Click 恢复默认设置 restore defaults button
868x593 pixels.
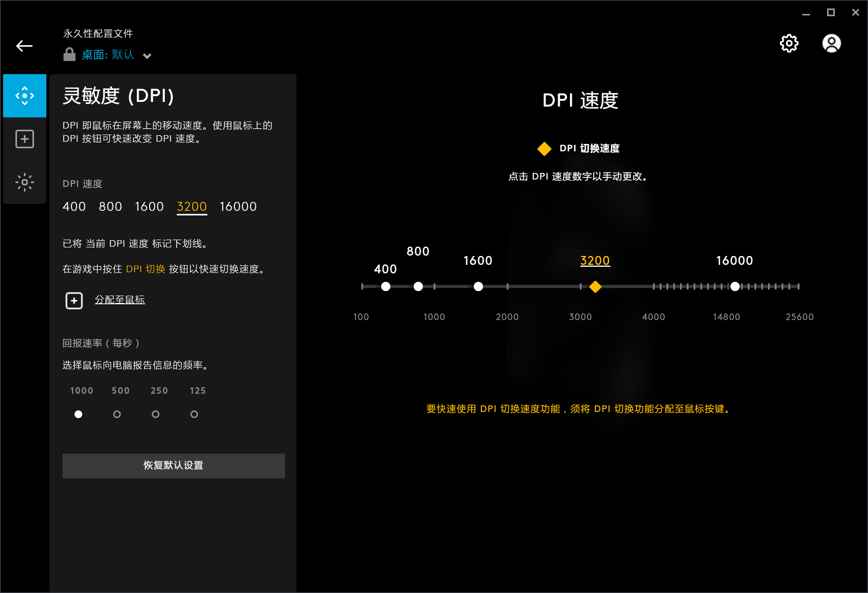pos(174,466)
